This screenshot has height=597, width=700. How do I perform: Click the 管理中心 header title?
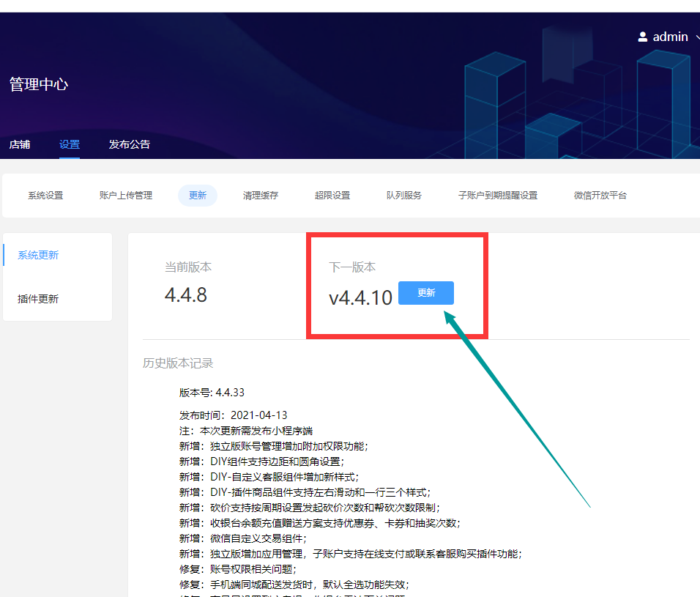(x=39, y=84)
